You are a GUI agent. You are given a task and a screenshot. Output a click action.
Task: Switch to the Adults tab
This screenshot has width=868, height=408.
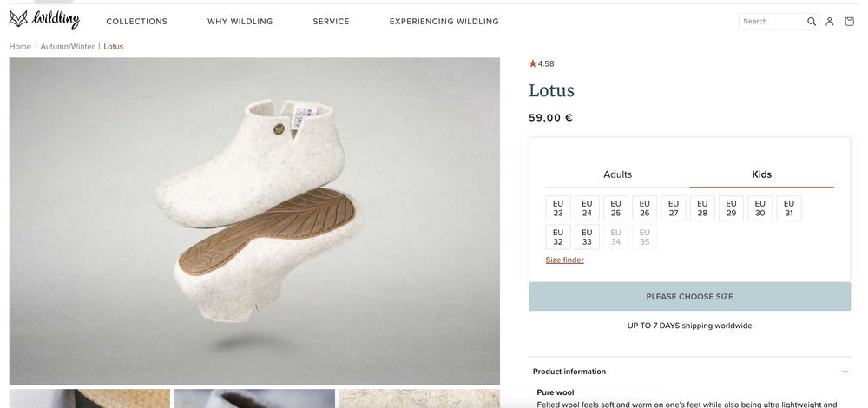click(x=617, y=174)
